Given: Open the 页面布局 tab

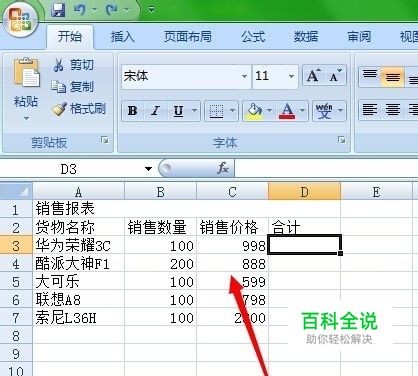Looking at the screenshot, I should point(188,37).
